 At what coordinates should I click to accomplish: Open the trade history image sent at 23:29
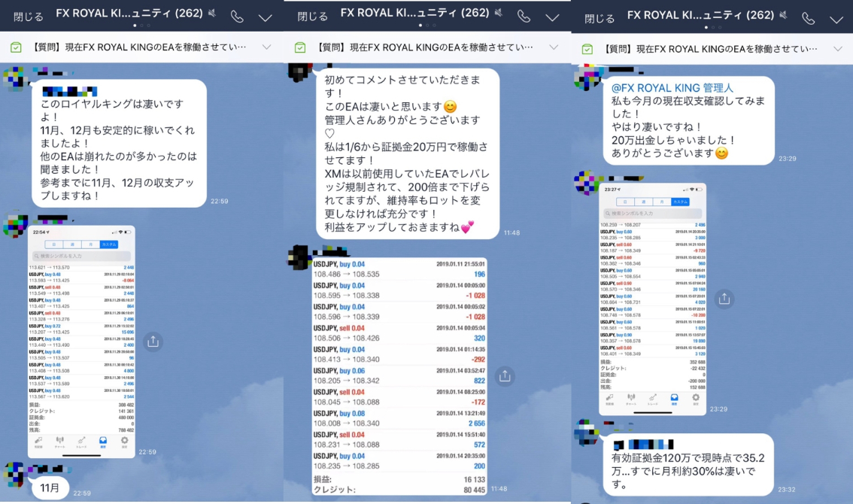point(652,299)
